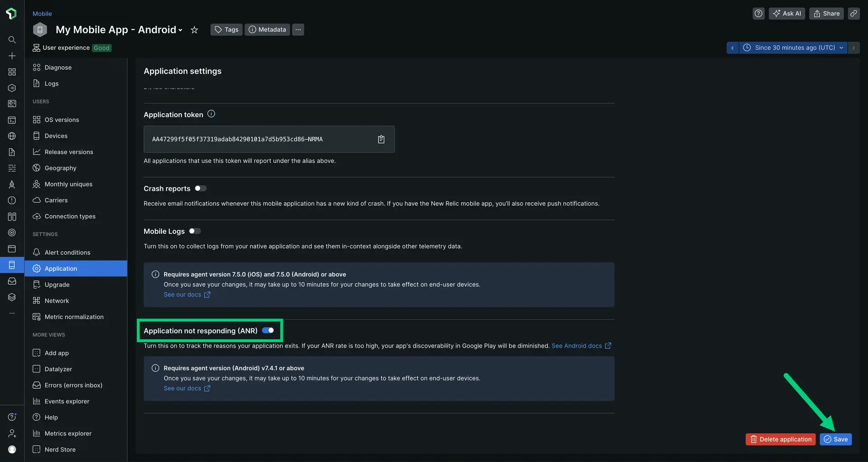Click the Delete application button
The height and width of the screenshot is (462, 868).
(780, 439)
